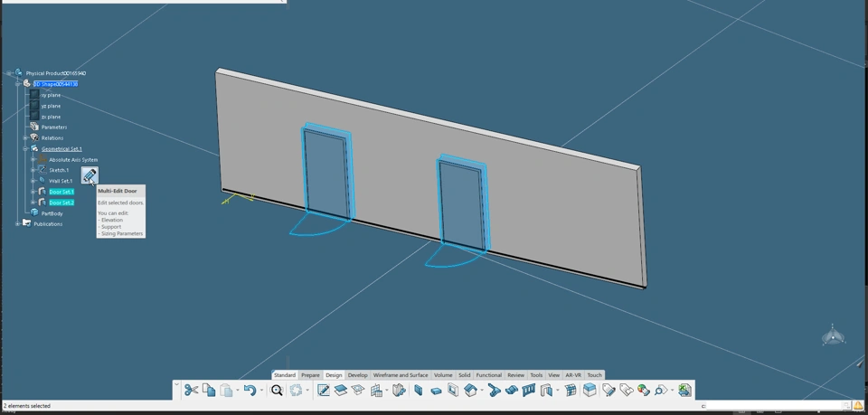The height and width of the screenshot is (415, 868).
Task: Open the Review tab
Action: click(515, 375)
